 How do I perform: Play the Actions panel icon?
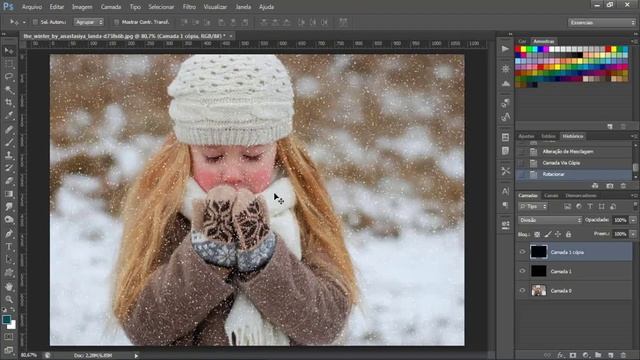tap(505, 49)
